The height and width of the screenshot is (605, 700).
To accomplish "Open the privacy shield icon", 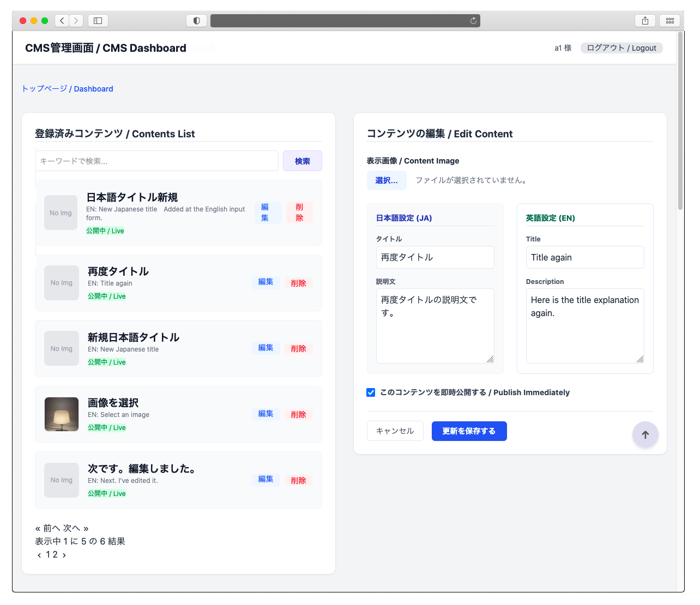I will click(x=196, y=21).
